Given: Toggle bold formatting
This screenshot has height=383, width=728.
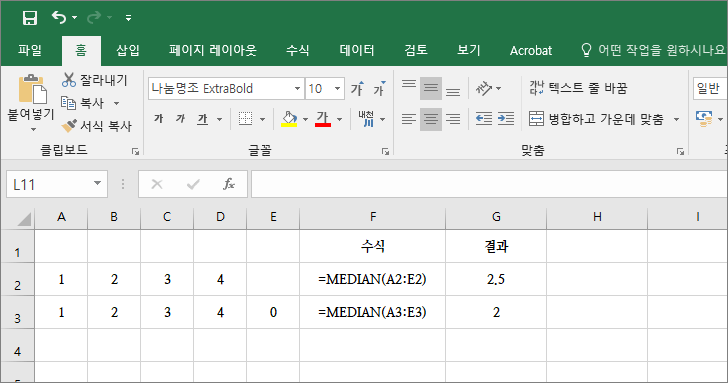Looking at the screenshot, I should pos(159,119).
